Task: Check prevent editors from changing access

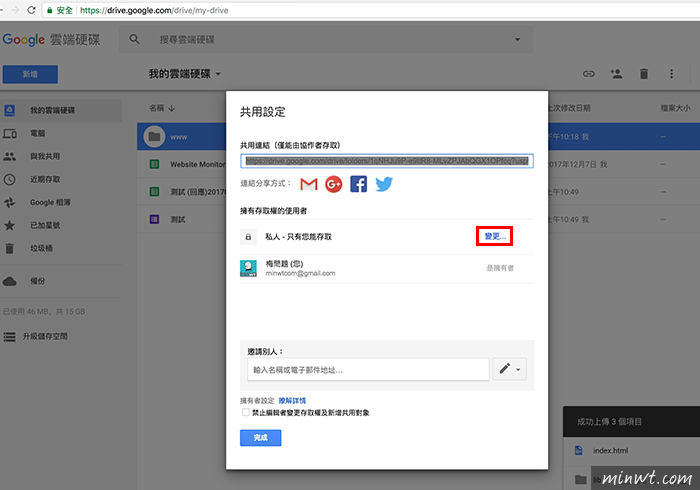Action: pyautogui.click(x=246, y=412)
